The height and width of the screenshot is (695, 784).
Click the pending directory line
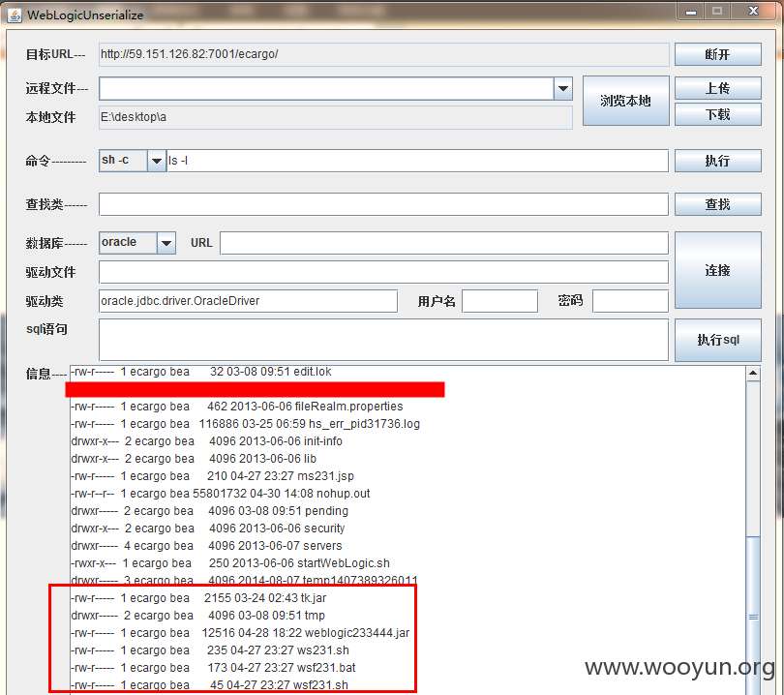pyautogui.click(x=209, y=511)
